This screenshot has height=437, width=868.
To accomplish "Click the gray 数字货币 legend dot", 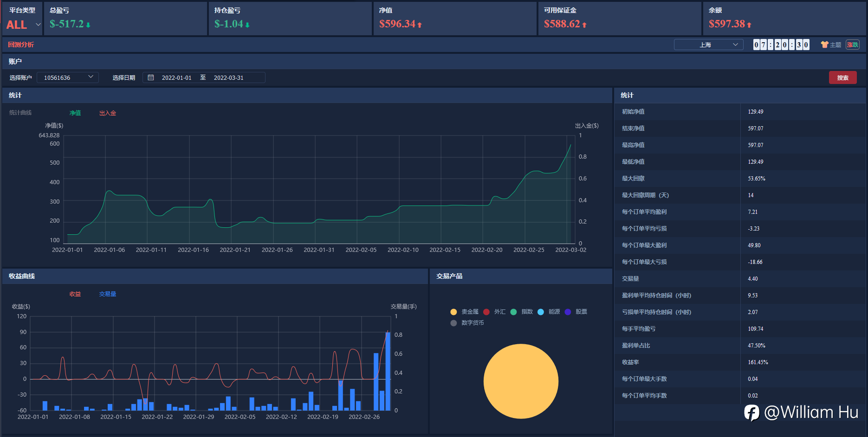I will (453, 323).
